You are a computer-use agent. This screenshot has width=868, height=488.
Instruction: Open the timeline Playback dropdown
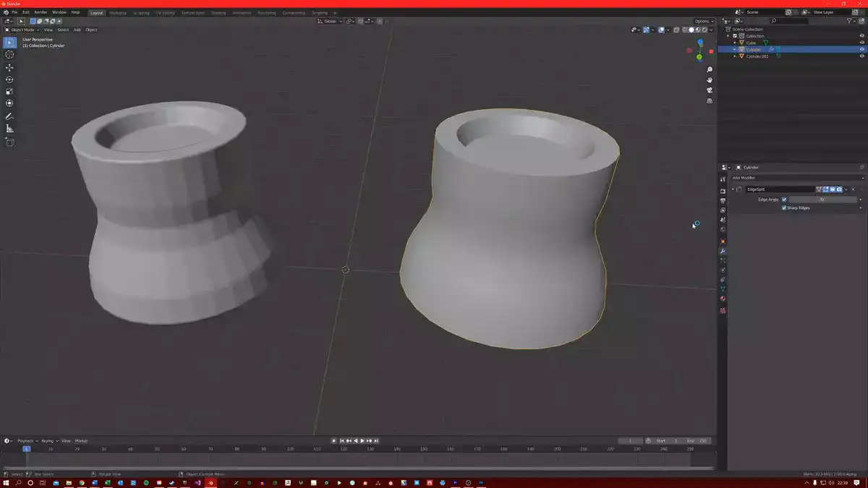click(x=27, y=440)
